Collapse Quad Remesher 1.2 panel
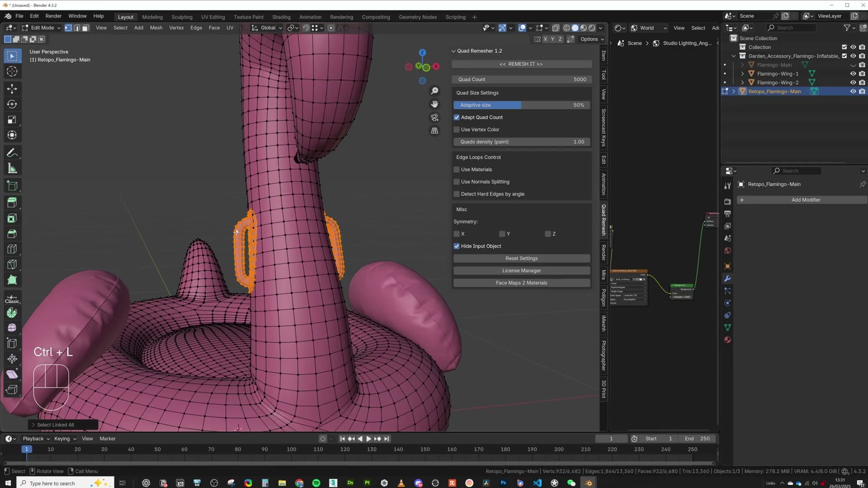 [453, 51]
